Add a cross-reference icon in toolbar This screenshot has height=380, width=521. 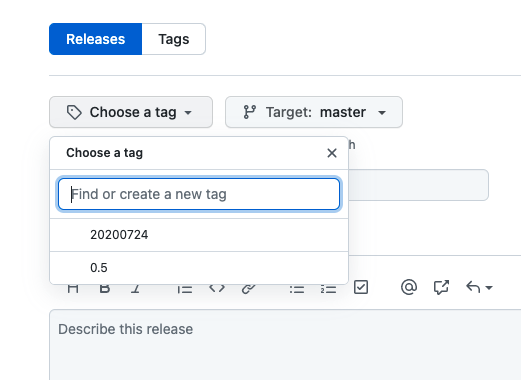click(x=441, y=287)
